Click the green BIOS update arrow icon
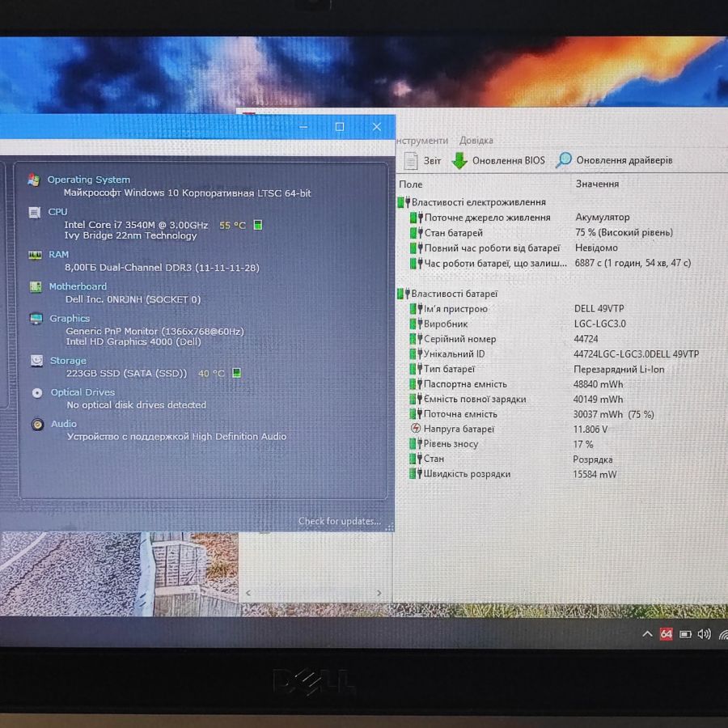 tap(459, 161)
